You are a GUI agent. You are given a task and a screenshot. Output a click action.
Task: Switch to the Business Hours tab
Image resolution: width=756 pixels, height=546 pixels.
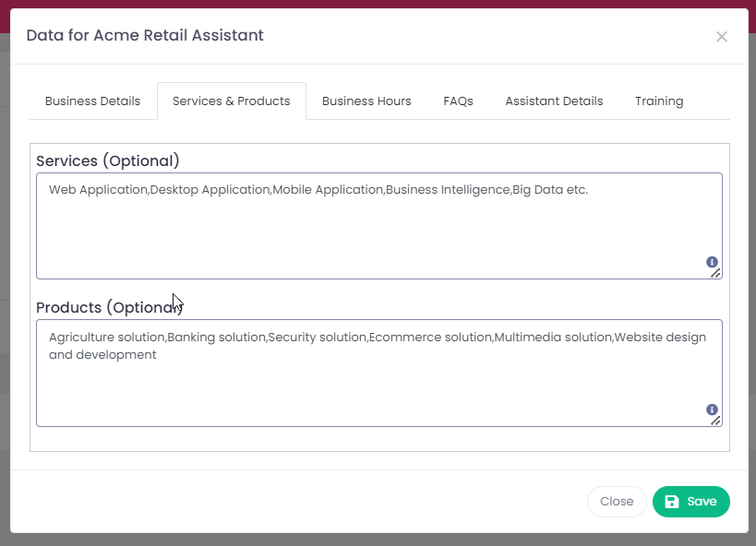click(x=366, y=101)
